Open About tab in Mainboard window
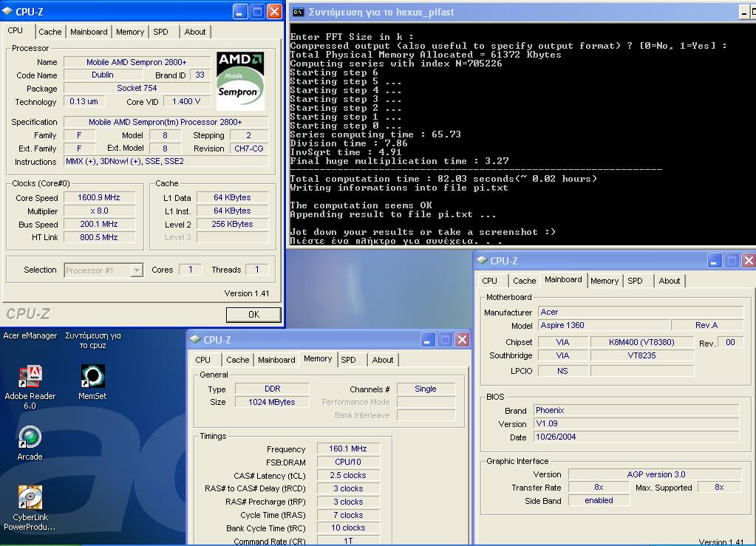The width and height of the screenshot is (756, 546). [670, 281]
